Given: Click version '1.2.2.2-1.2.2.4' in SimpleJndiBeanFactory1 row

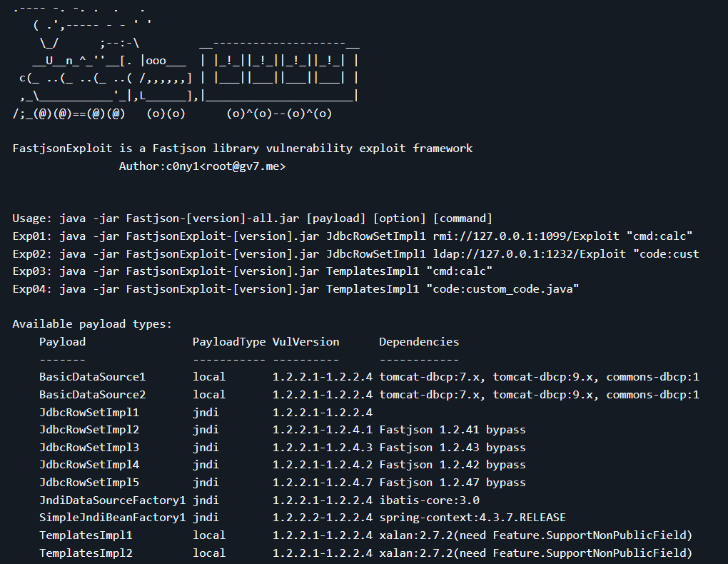Looking at the screenshot, I should click(x=322, y=518).
